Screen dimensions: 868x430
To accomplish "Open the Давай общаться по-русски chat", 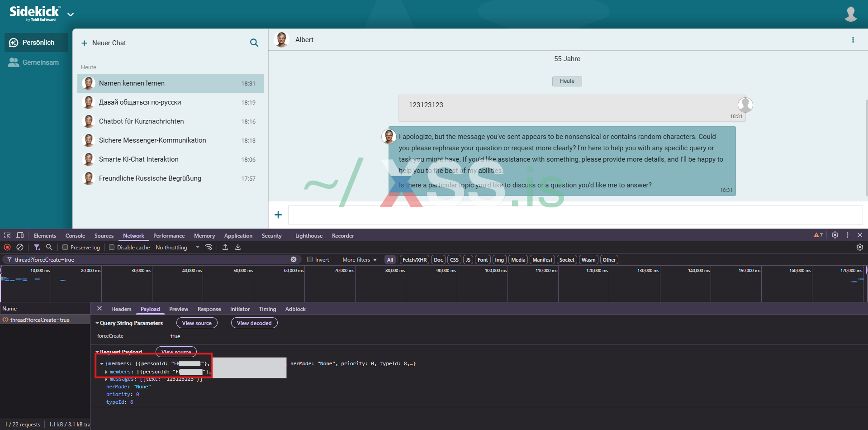I will [x=171, y=102].
